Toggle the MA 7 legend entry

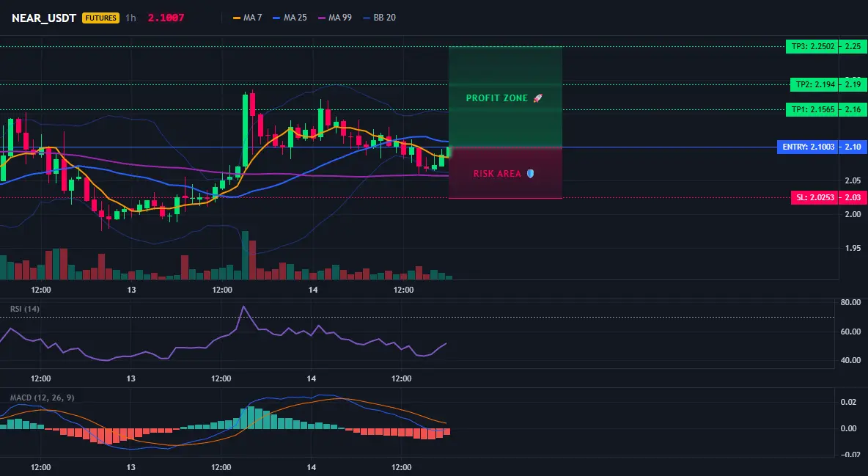248,18
